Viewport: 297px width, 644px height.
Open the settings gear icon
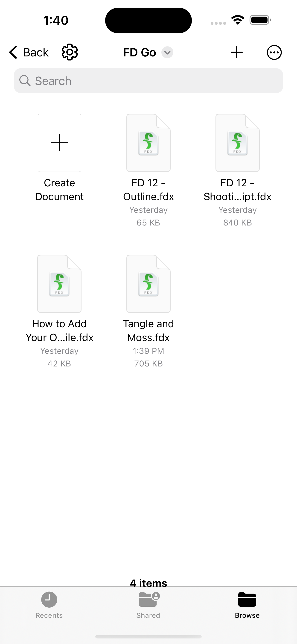(70, 52)
